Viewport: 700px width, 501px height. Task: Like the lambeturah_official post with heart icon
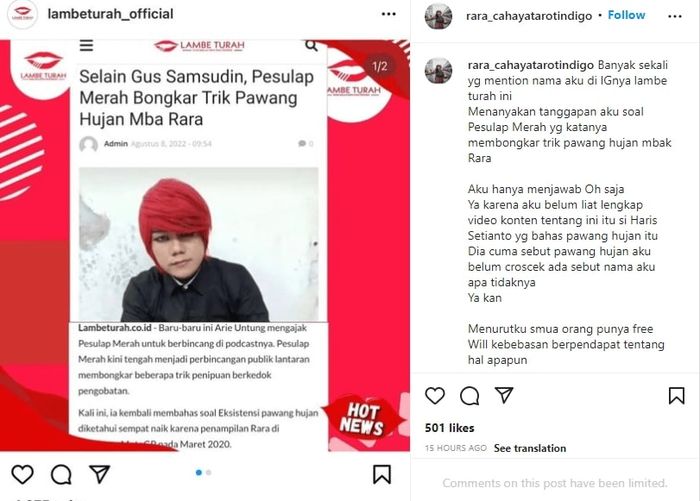click(x=22, y=474)
